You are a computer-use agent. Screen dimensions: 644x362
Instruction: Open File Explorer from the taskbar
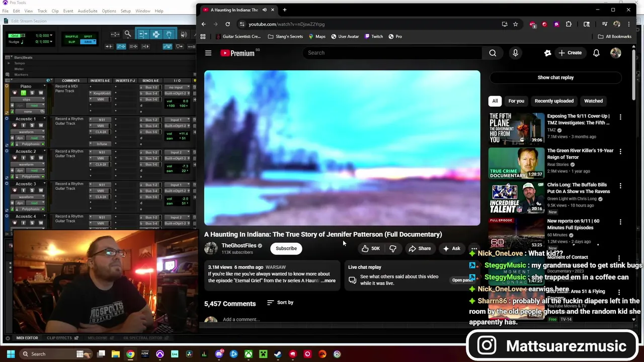(x=116, y=354)
